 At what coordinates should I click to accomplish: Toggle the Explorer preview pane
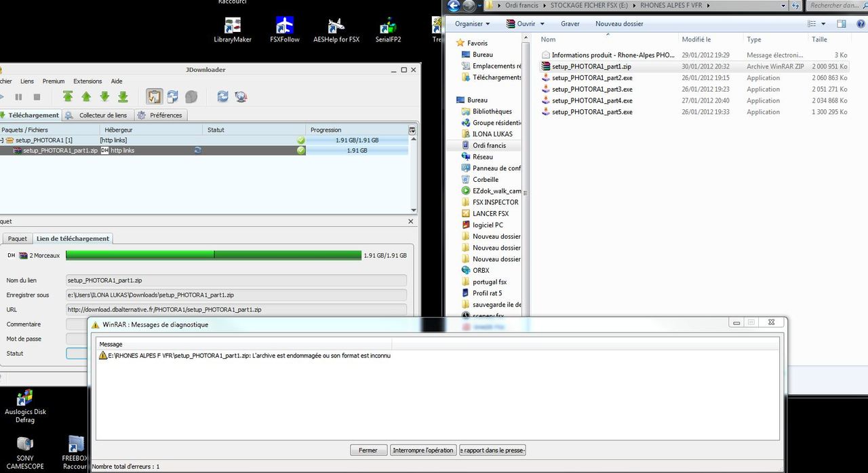pyautogui.click(x=842, y=24)
